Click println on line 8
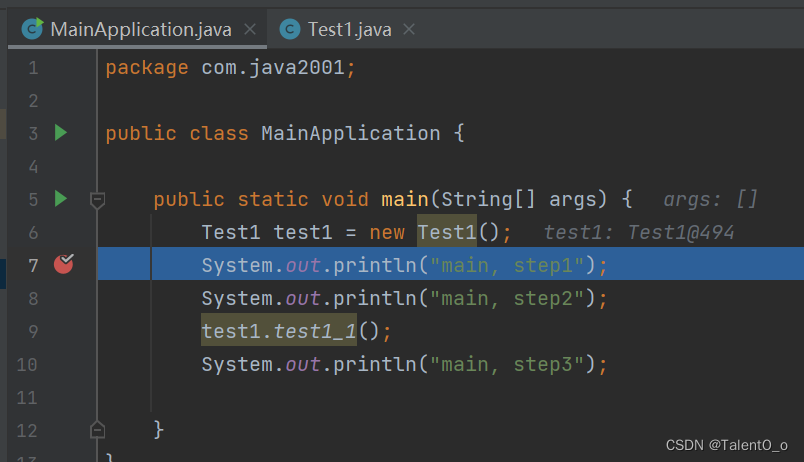804x462 pixels. click(375, 298)
